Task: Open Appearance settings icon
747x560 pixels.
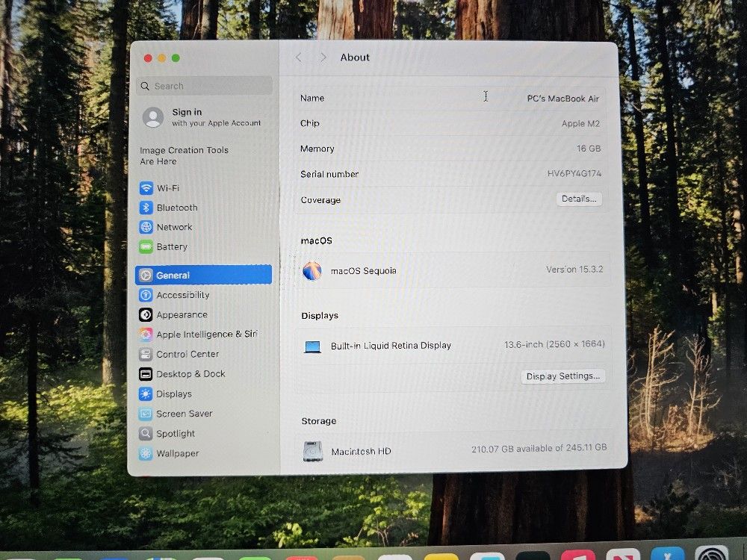Action: point(146,315)
